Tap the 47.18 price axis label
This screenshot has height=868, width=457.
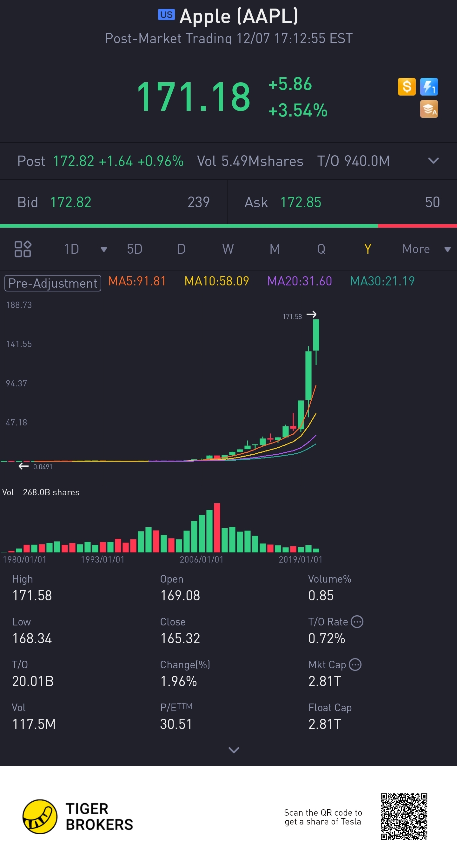[x=17, y=423]
